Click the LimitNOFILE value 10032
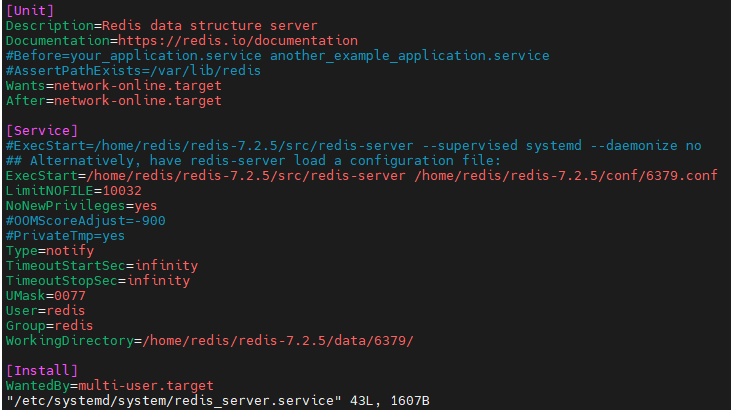Viewport: 731px width, 410px height. [122, 190]
